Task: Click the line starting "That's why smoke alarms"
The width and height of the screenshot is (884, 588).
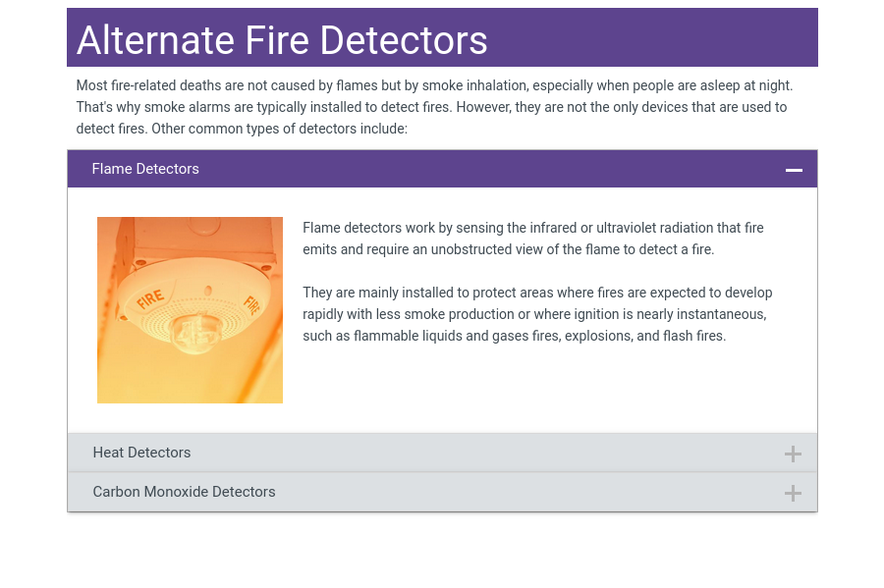Action: [x=431, y=107]
